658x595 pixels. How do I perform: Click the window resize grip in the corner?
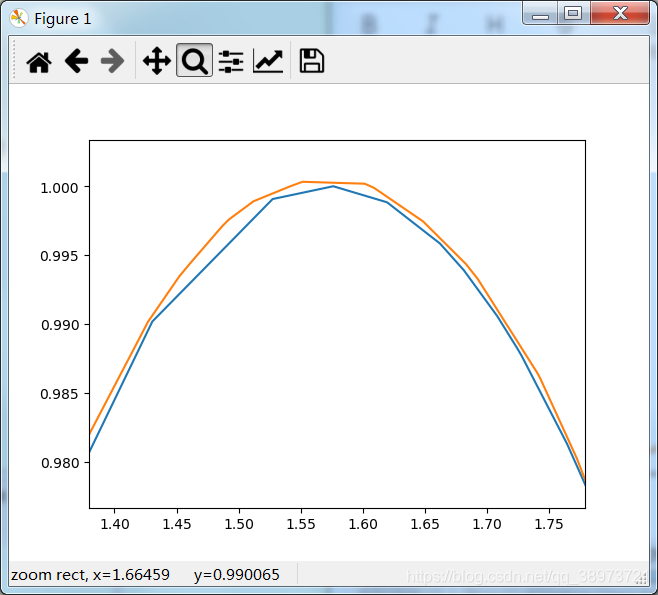(642, 578)
